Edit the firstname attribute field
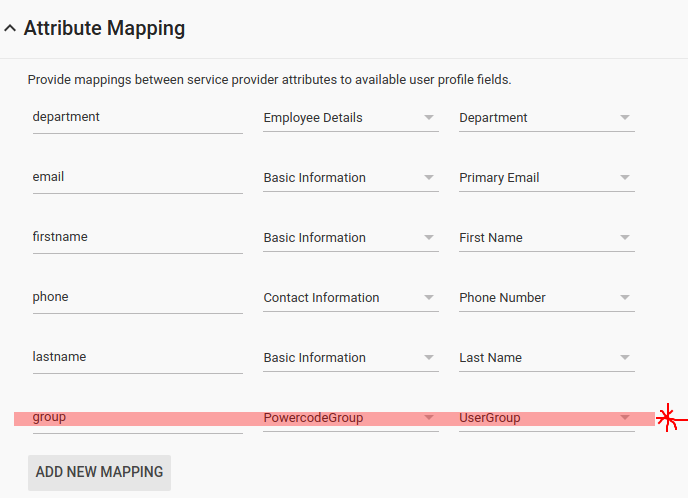This screenshot has width=688, height=498. 137,238
